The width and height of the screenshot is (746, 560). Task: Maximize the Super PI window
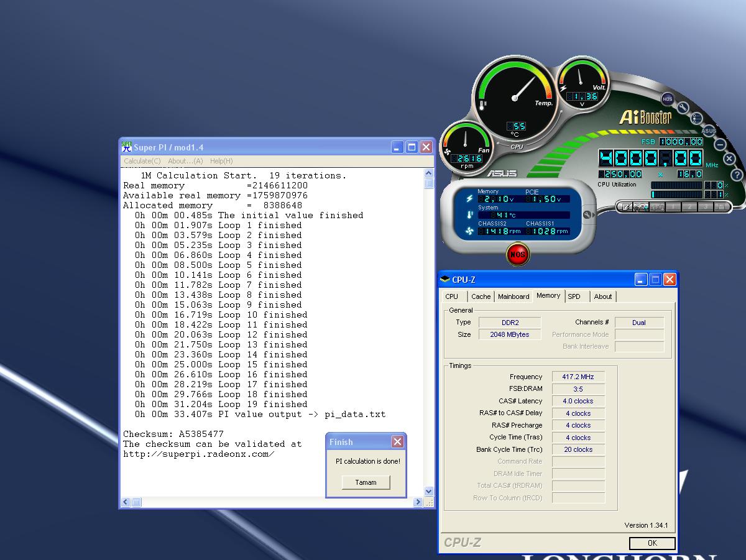tap(412, 147)
